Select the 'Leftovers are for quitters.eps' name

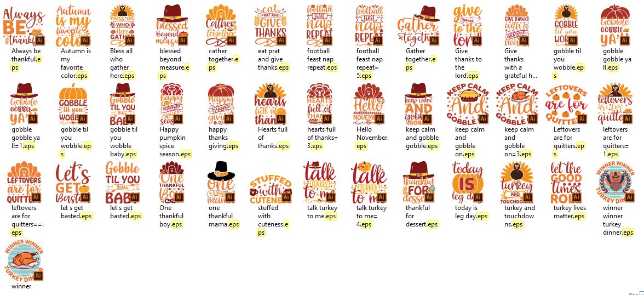tap(569, 141)
